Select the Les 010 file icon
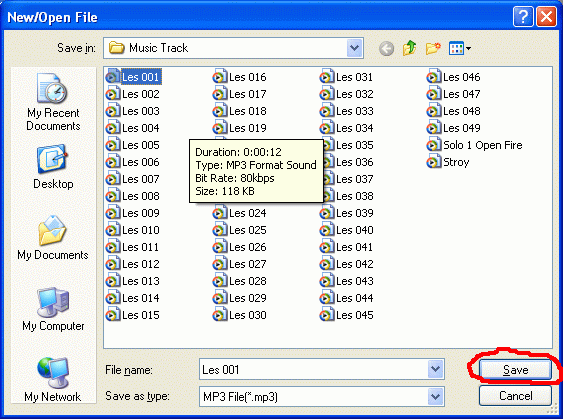 click(112, 230)
